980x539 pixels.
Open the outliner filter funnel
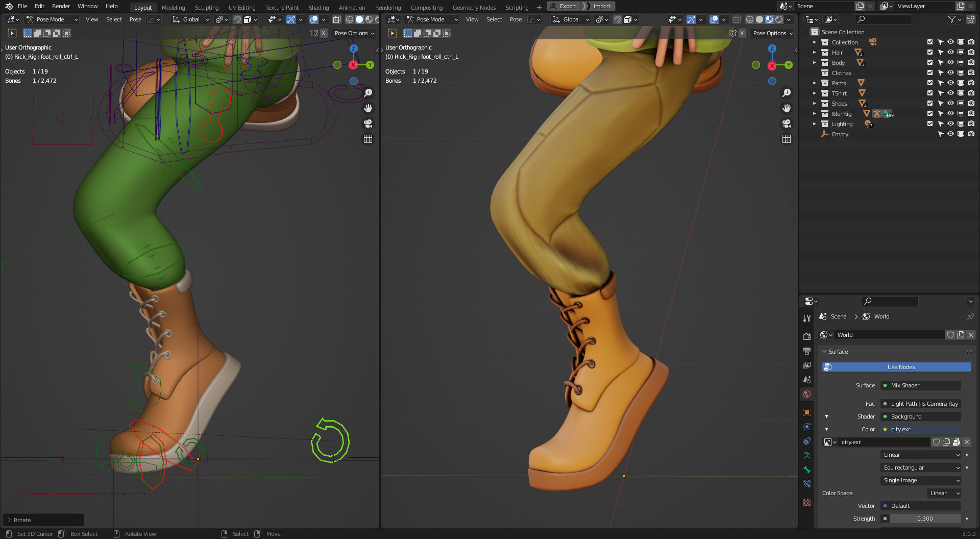pos(954,19)
